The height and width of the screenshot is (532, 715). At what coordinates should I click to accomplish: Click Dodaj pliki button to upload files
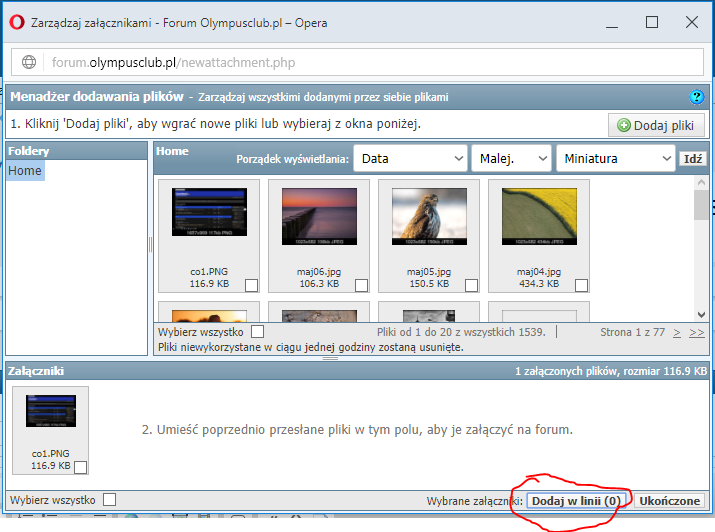(x=656, y=125)
